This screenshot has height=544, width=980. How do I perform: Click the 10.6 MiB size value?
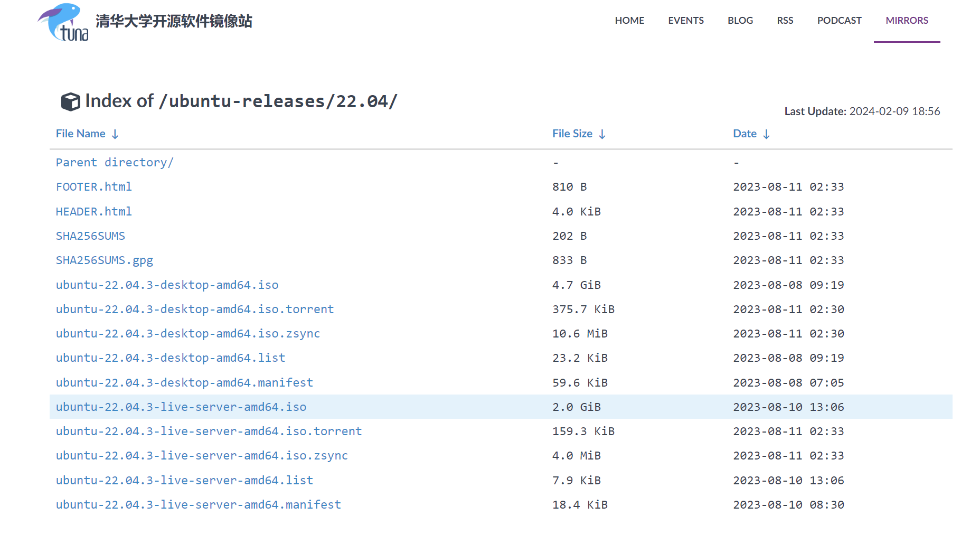(x=580, y=334)
